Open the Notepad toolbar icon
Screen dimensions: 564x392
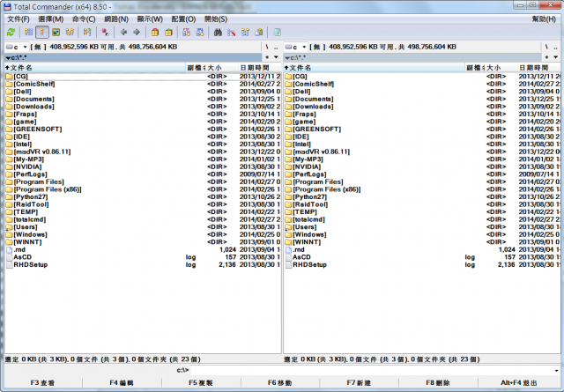[277, 33]
